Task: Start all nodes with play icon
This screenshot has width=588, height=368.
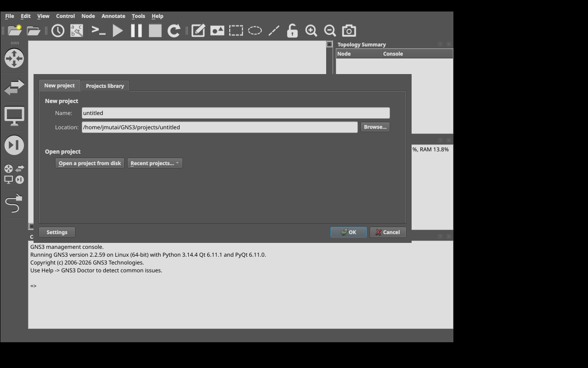Action: [118, 31]
